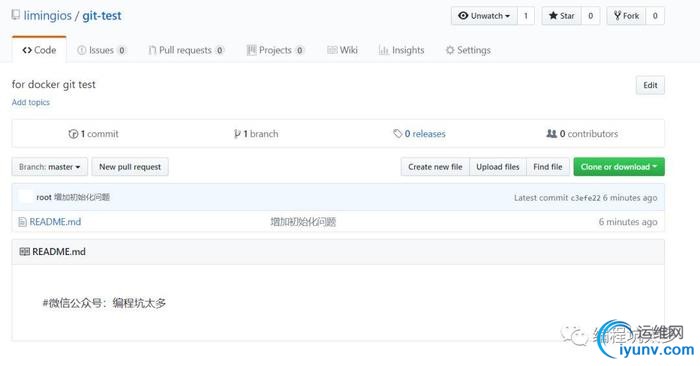Click New pull request button
700x366 pixels.
coord(130,166)
